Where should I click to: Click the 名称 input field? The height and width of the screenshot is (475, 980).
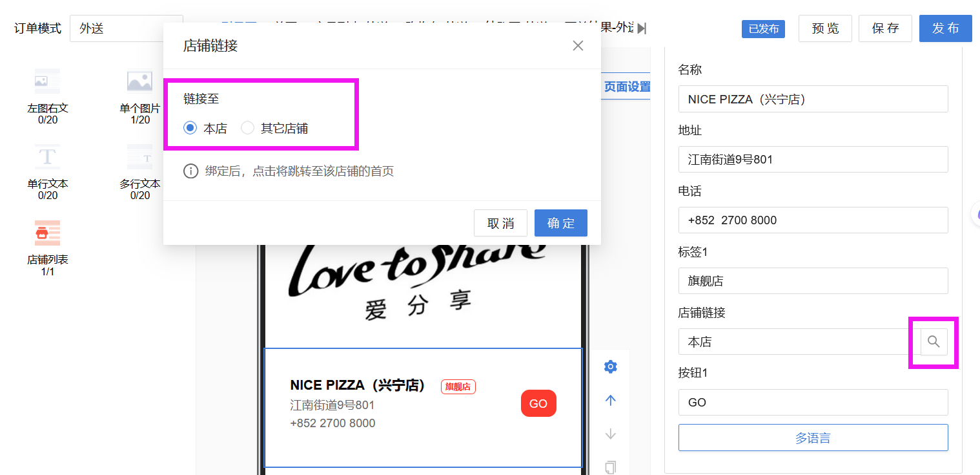pyautogui.click(x=813, y=99)
